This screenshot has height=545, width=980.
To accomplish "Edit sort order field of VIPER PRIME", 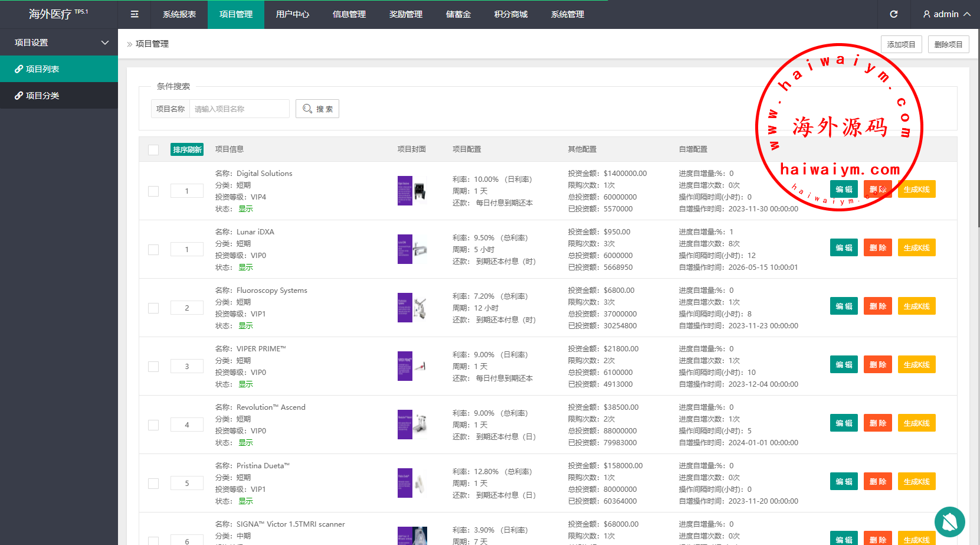I will pyautogui.click(x=187, y=366).
